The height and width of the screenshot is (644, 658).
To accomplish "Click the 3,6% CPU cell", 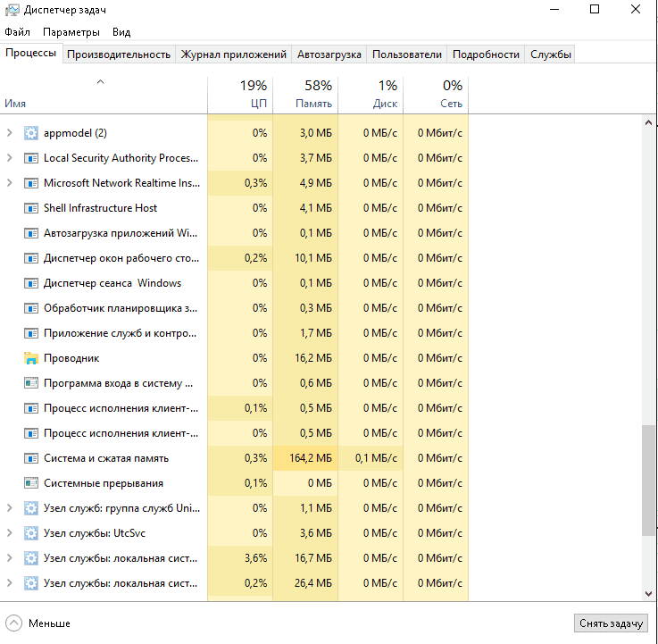I will (x=240, y=558).
